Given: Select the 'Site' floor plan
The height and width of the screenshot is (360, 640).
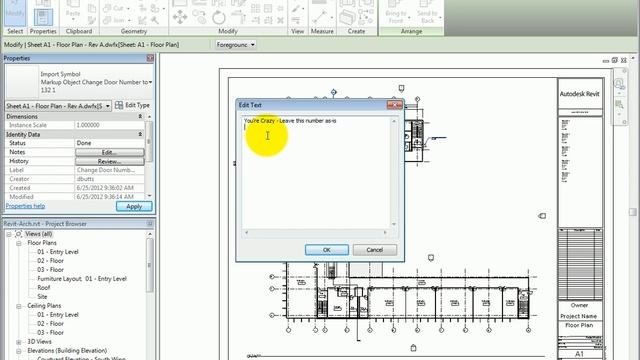Looking at the screenshot, I should point(42,297).
